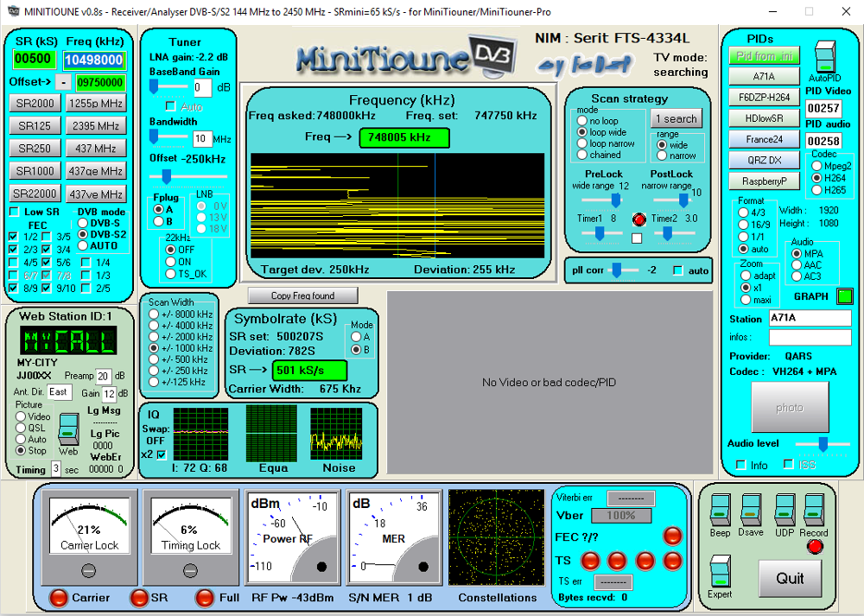Toggle the Expert rocker switch
The height and width of the screenshot is (616, 864).
click(x=720, y=572)
